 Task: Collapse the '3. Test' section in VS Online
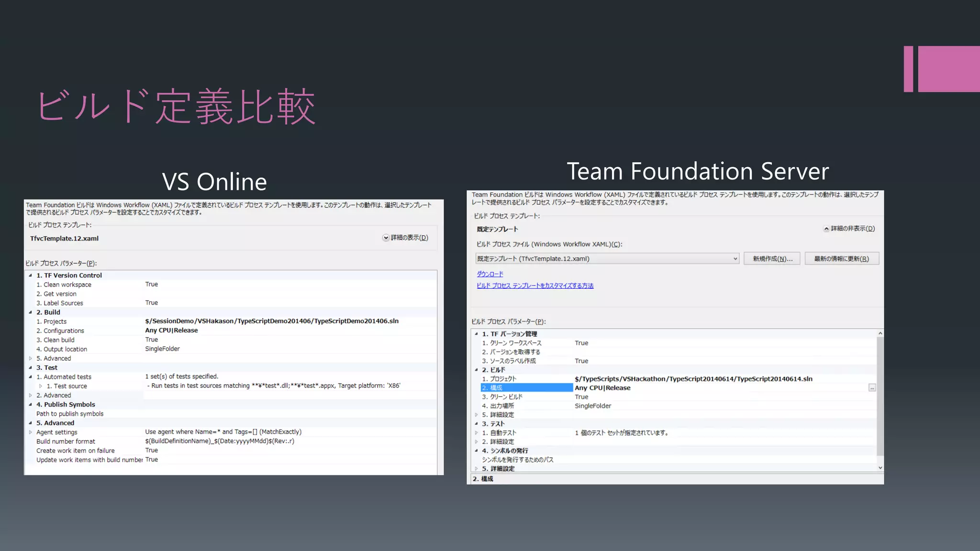pyautogui.click(x=30, y=368)
